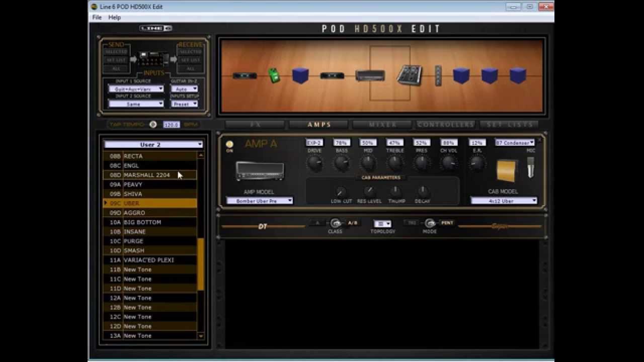Open the Cab Model dropdown

[x=504, y=201]
